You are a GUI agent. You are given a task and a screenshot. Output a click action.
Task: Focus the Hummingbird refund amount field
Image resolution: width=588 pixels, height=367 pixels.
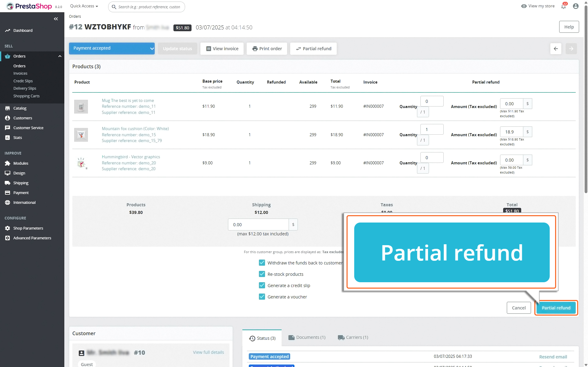tap(511, 160)
